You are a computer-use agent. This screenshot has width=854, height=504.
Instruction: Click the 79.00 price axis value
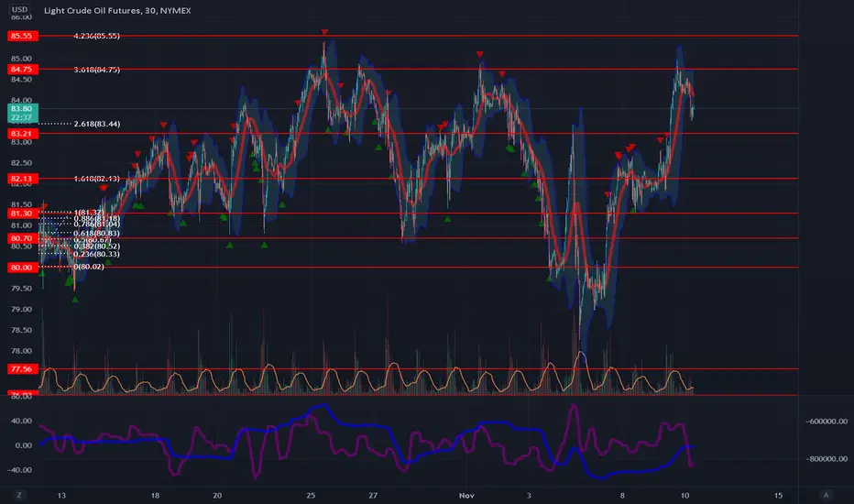tap(21, 309)
